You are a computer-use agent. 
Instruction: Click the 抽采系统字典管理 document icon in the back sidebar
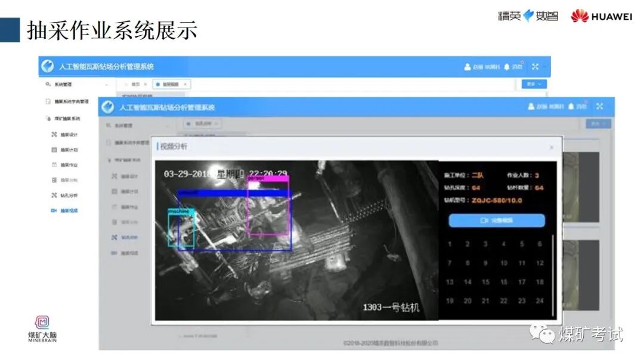coord(48,101)
